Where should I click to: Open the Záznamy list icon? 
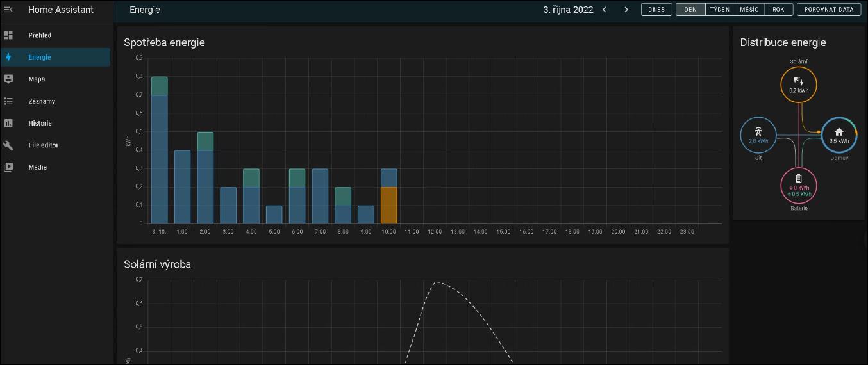pos(9,101)
